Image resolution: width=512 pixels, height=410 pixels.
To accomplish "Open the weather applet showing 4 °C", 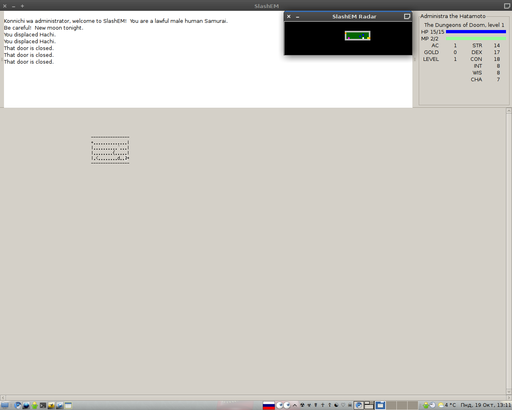I will [x=447, y=405].
